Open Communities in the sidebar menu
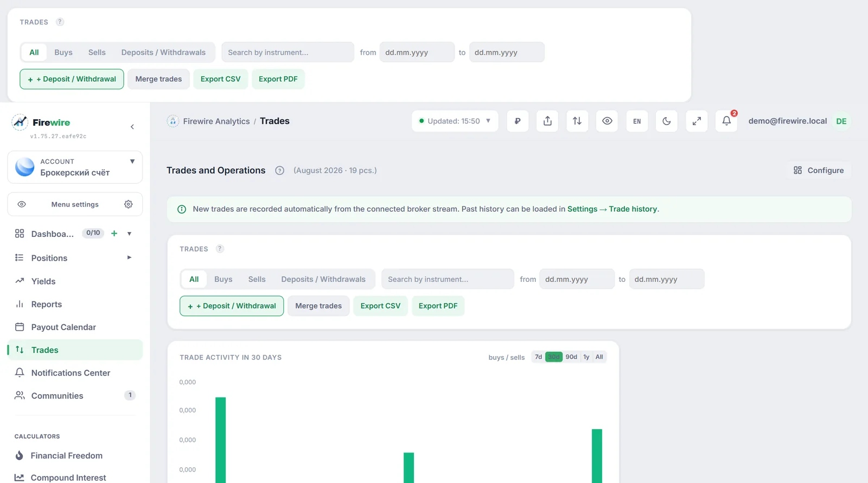This screenshot has height=483, width=868. pos(75,396)
